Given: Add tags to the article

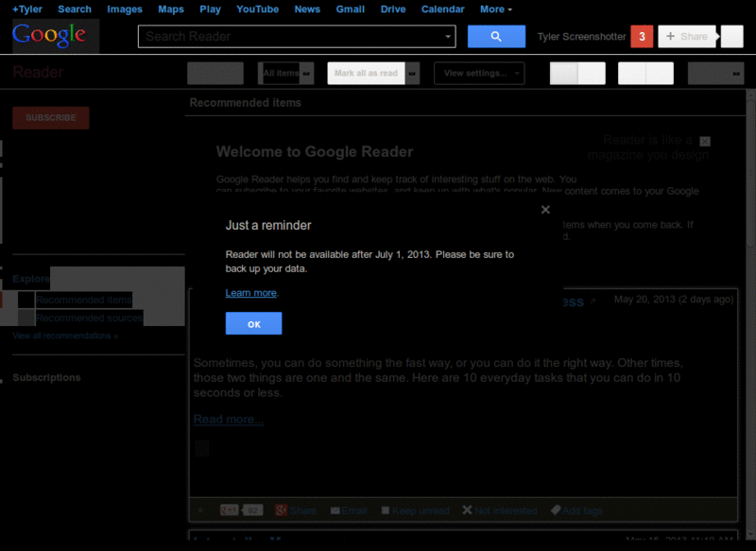Looking at the screenshot, I should pos(576,510).
